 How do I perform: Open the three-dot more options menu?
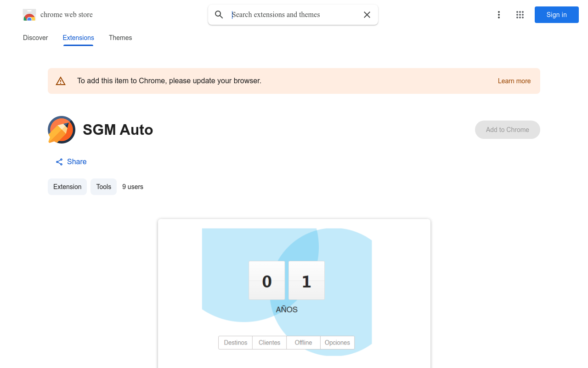(x=498, y=15)
